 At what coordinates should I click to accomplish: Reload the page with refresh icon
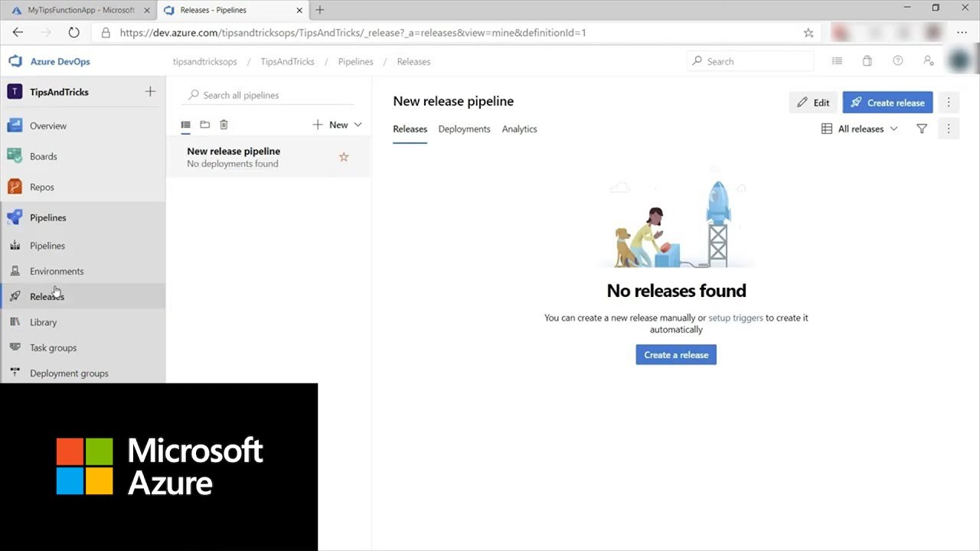click(73, 33)
